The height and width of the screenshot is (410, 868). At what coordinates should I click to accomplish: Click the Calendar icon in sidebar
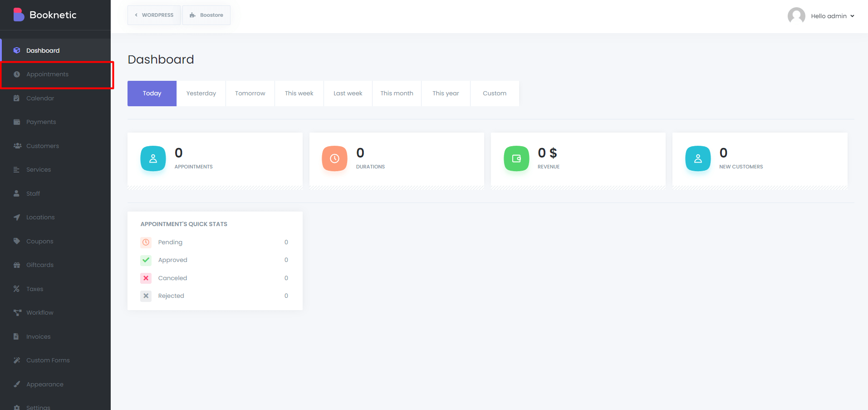click(x=17, y=98)
